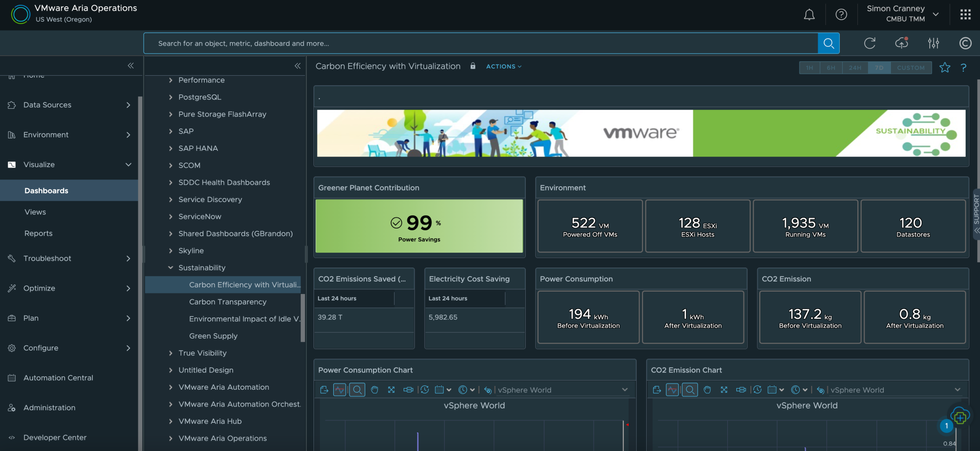The image size is (980, 451).
Task: Open the sliders settings icon in the header
Action: point(934,44)
